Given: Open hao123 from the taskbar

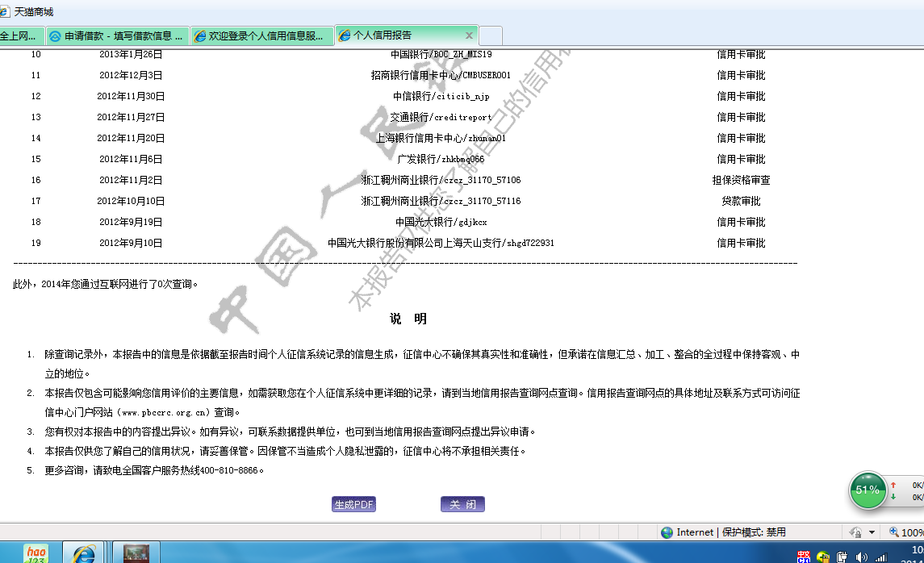Looking at the screenshot, I should [x=36, y=553].
